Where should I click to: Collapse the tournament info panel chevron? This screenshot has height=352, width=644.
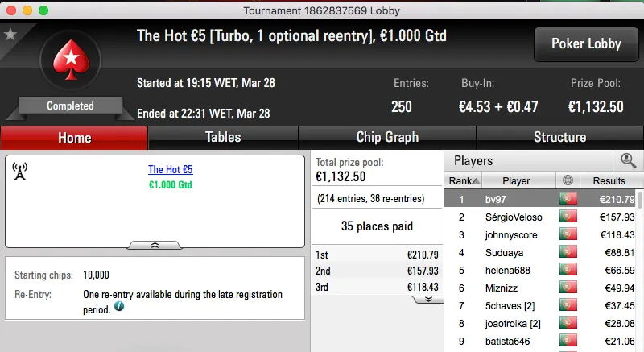(155, 245)
